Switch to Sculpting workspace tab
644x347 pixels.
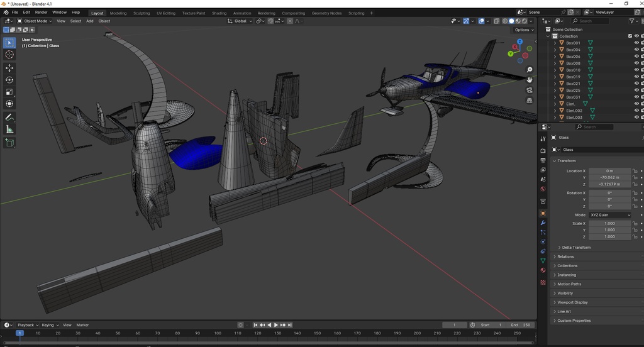tap(142, 13)
